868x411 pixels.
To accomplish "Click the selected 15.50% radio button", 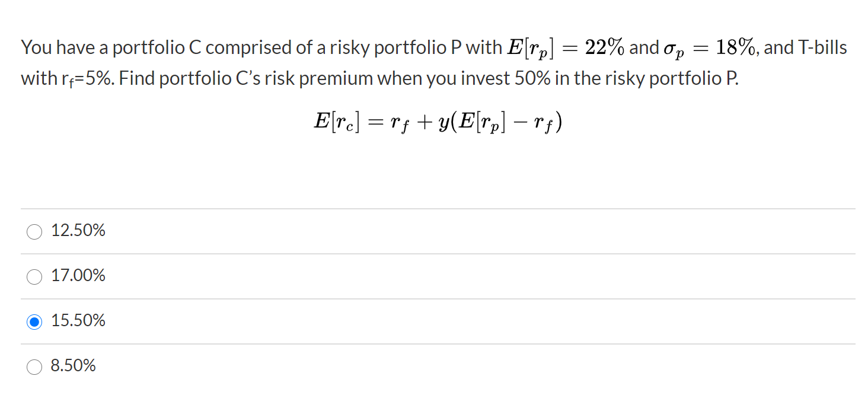I will (x=34, y=322).
